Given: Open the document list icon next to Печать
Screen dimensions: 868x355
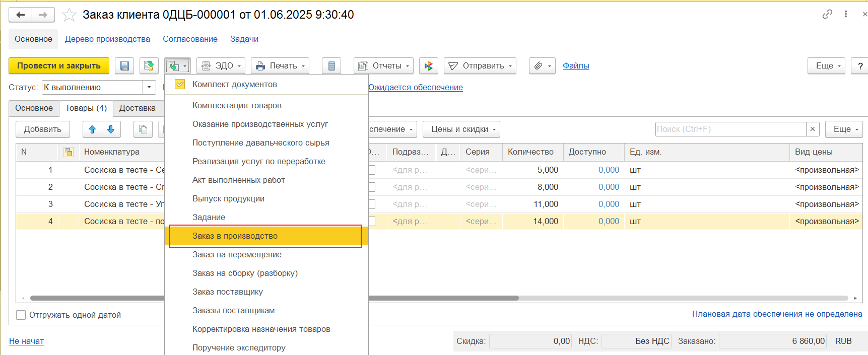Looking at the screenshot, I should point(331,66).
